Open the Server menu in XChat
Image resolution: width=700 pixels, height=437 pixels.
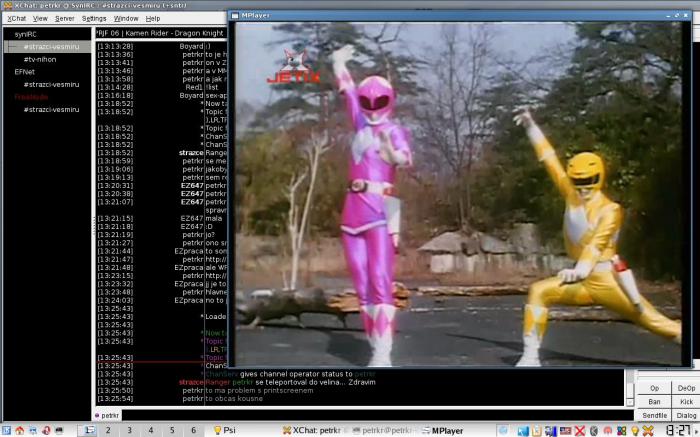point(64,19)
